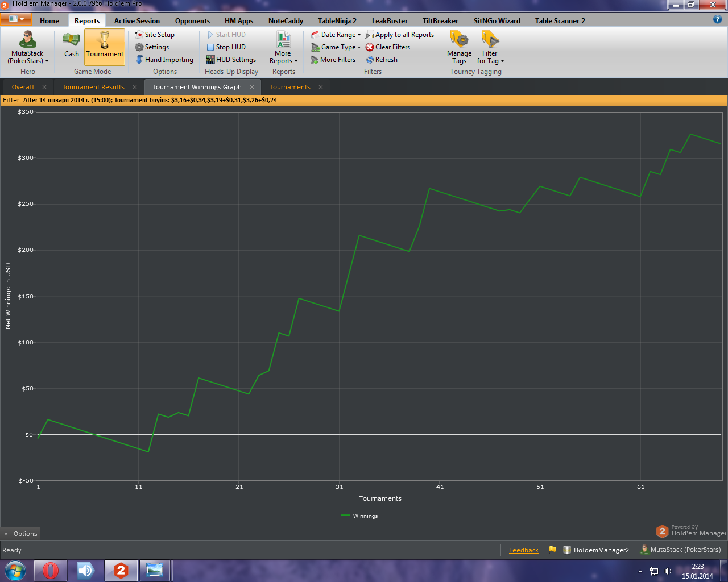Click the Feedback link

point(524,550)
